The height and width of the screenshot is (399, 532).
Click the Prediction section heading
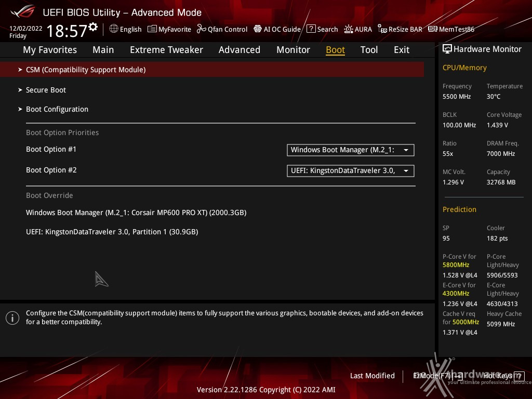pyautogui.click(x=459, y=209)
